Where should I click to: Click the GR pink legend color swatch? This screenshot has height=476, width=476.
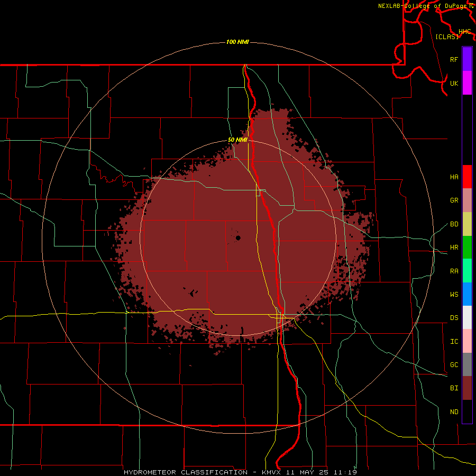point(467,200)
